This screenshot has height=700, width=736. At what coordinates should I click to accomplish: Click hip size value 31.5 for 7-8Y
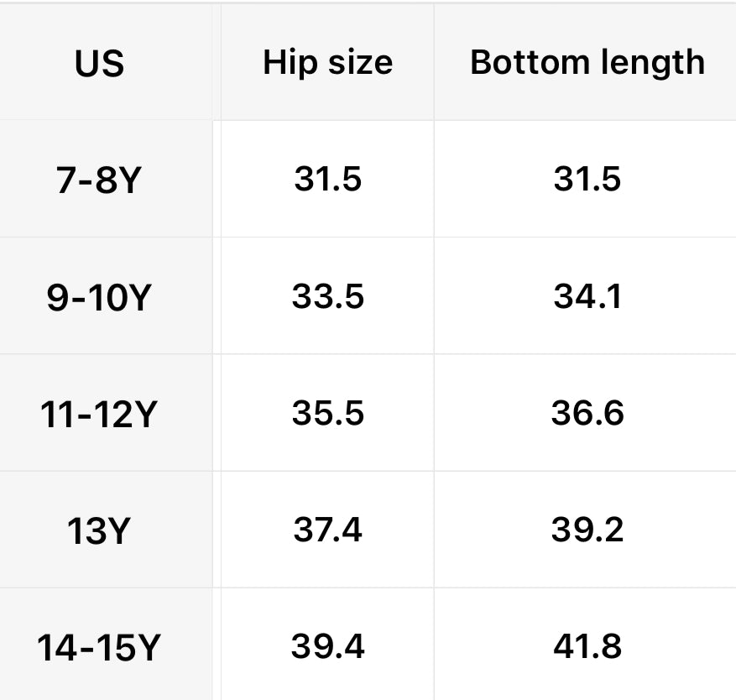pyautogui.click(x=327, y=179)
